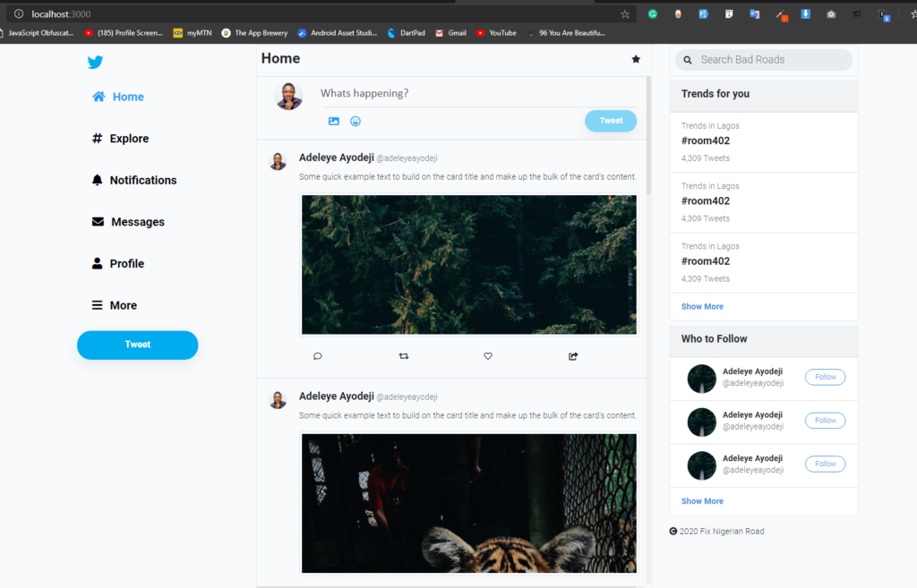Click the blue Tweet button in sidebar

point(137,345)
